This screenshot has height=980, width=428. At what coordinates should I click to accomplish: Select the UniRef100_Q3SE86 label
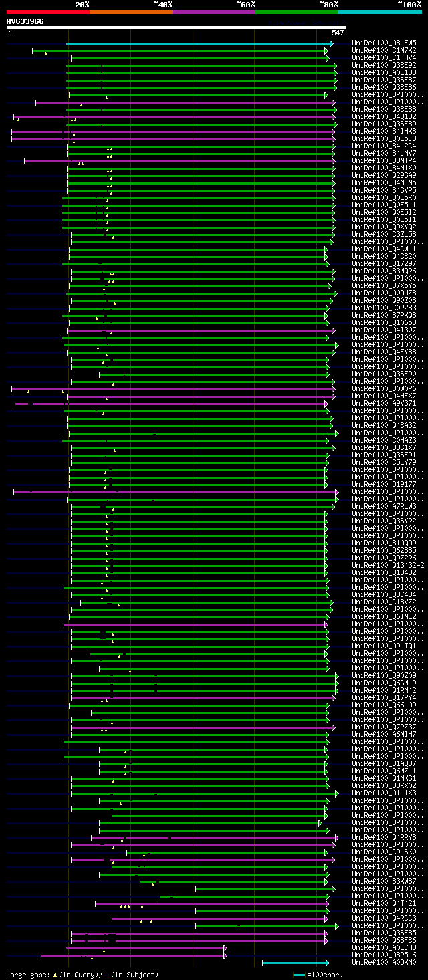384,88
